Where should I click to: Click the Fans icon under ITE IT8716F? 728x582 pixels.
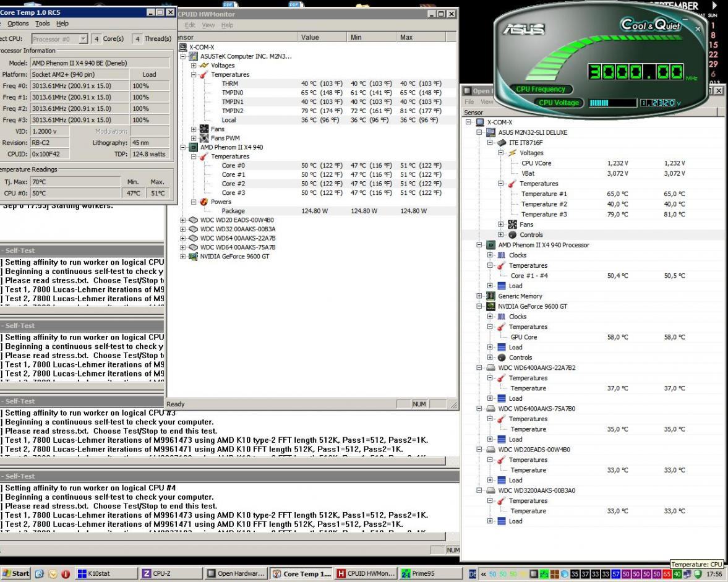[x=512, y=225]
